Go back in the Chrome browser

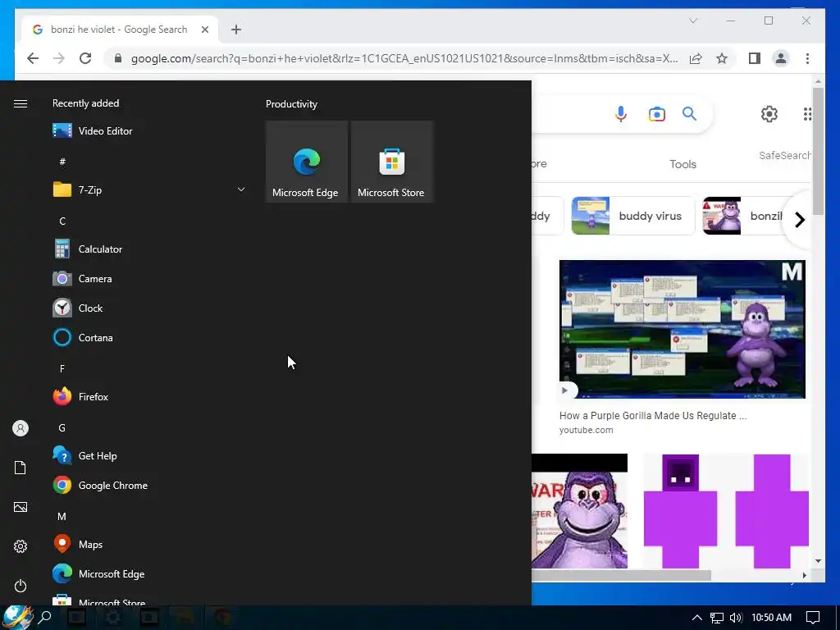pos(33,58)
